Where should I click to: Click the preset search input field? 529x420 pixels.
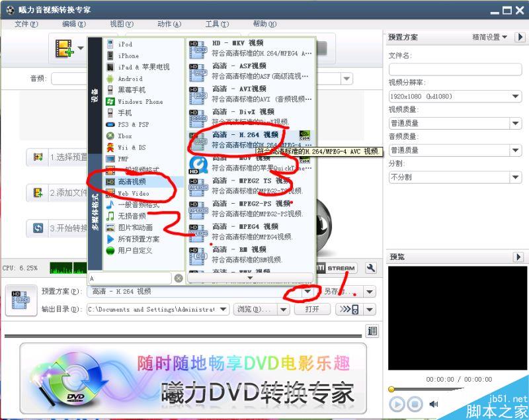click(x=130, y=278)
